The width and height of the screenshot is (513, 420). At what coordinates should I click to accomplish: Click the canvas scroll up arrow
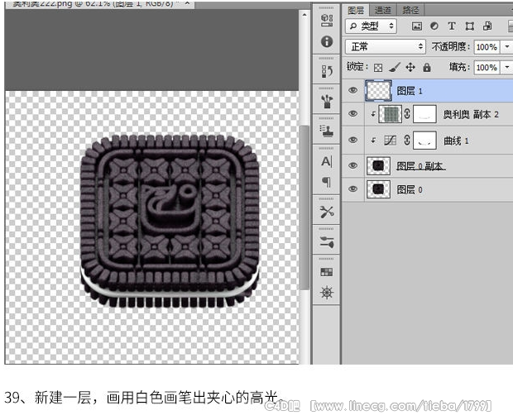tap(304, 15)
